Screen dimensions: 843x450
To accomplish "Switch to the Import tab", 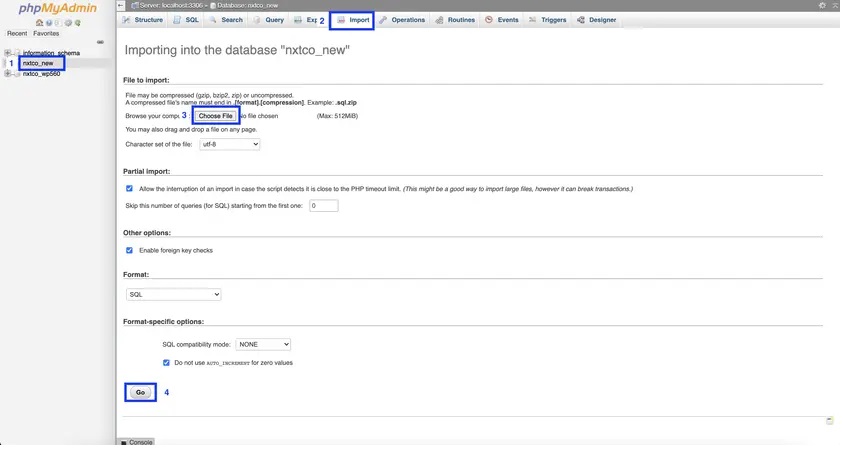I will coord(353,20).
